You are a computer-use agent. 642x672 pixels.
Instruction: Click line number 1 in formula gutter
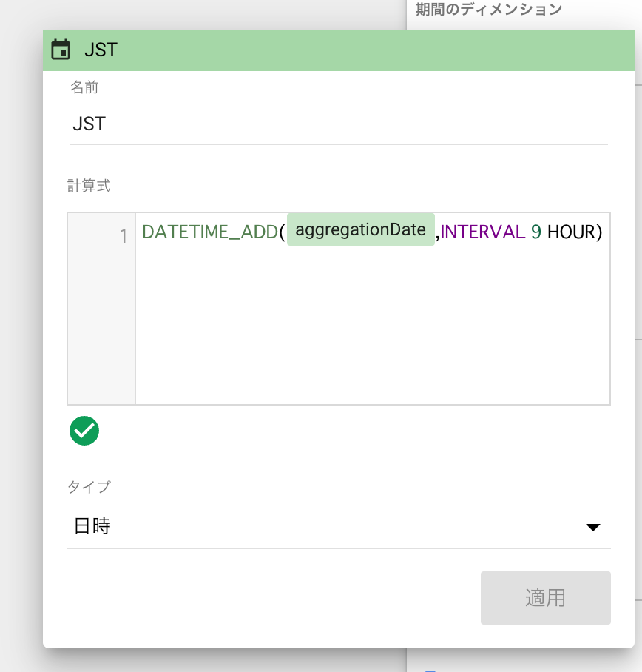(x=124, y=236)
